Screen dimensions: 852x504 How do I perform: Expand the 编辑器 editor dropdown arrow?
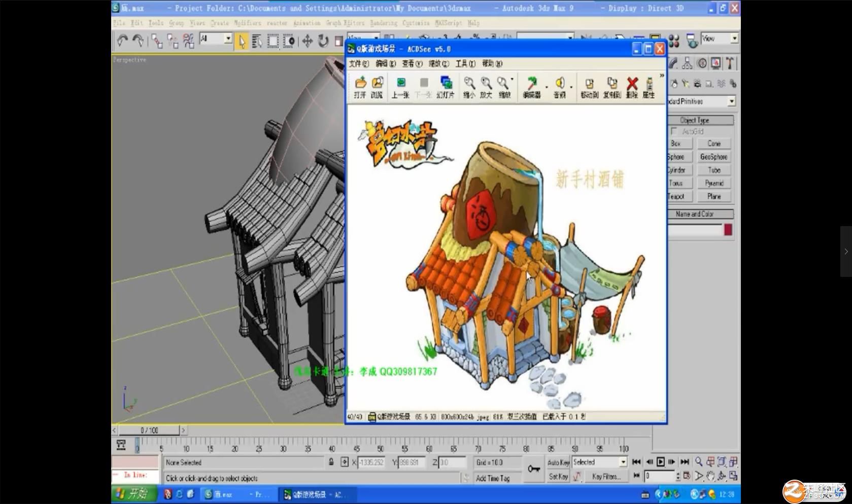pyautogui.click(x=547, y=87)
